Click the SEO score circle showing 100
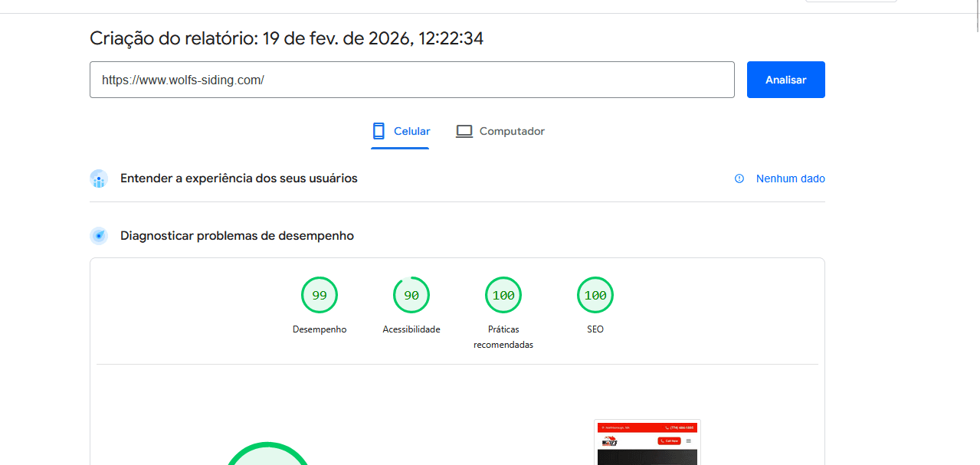Image resolution: width=980 pixels, height=465 pixels. tap(595, 295)
